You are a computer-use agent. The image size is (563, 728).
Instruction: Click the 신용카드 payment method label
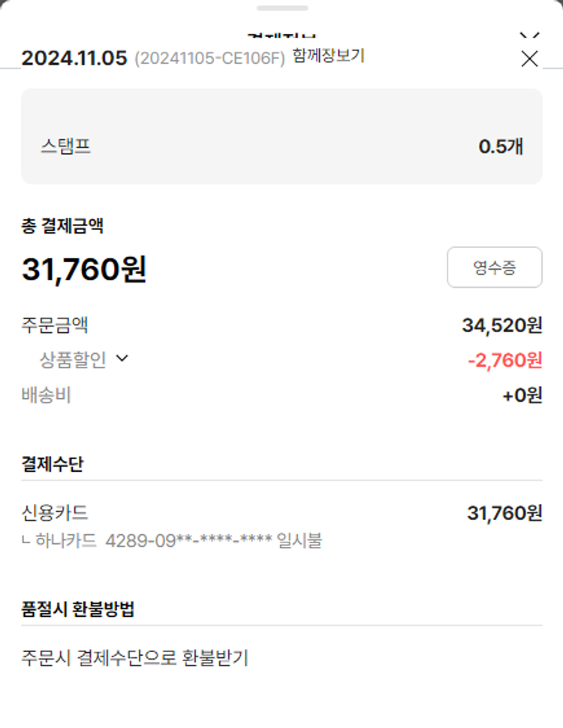coord(55,513)
